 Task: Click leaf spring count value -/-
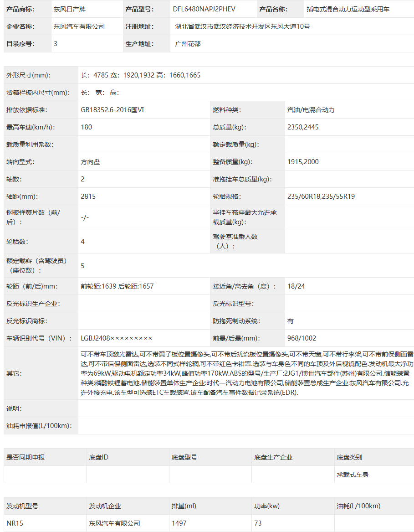click(85, 217)
